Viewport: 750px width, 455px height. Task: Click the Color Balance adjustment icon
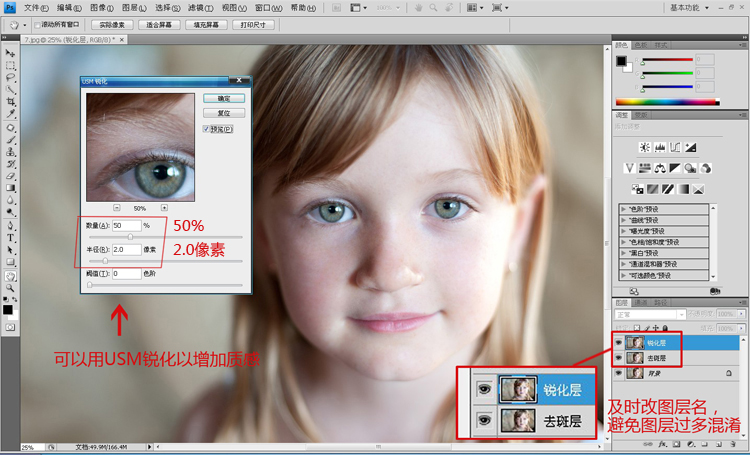660,168
